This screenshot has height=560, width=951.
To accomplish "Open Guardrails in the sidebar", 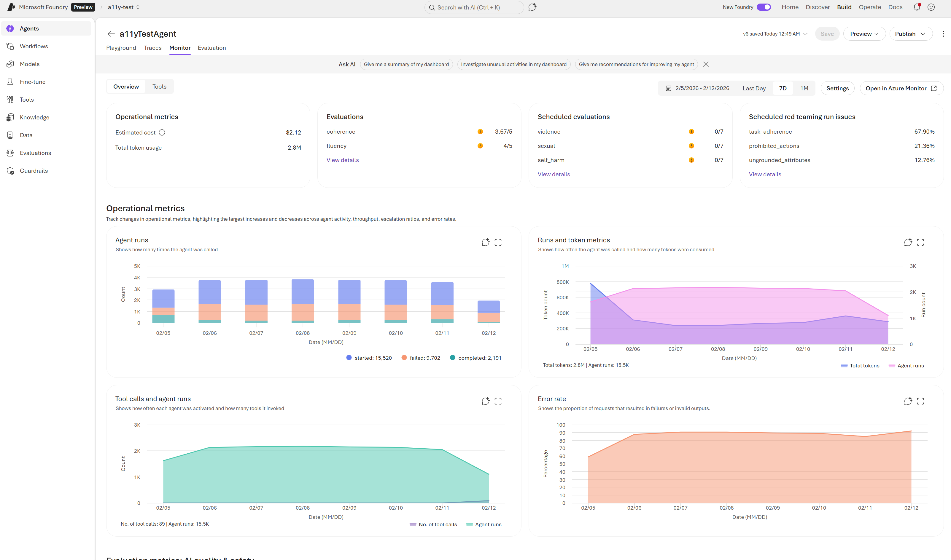I will [34, 171].
